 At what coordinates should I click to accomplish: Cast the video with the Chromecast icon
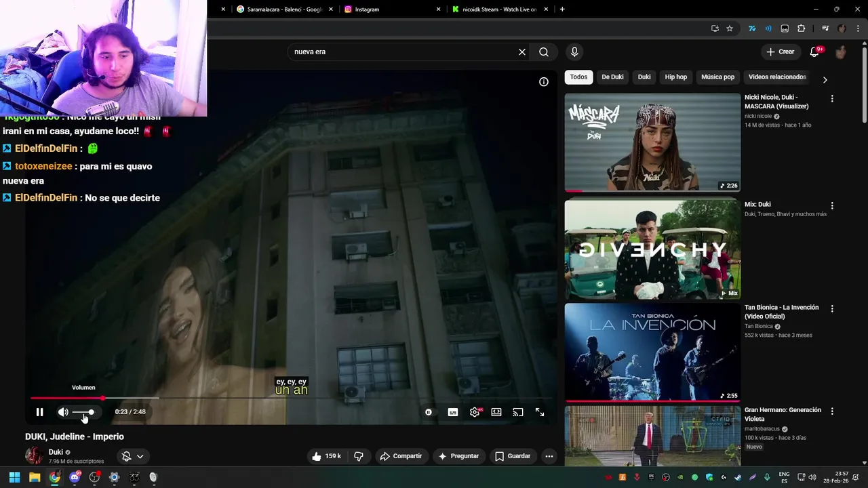coord(518,412)
